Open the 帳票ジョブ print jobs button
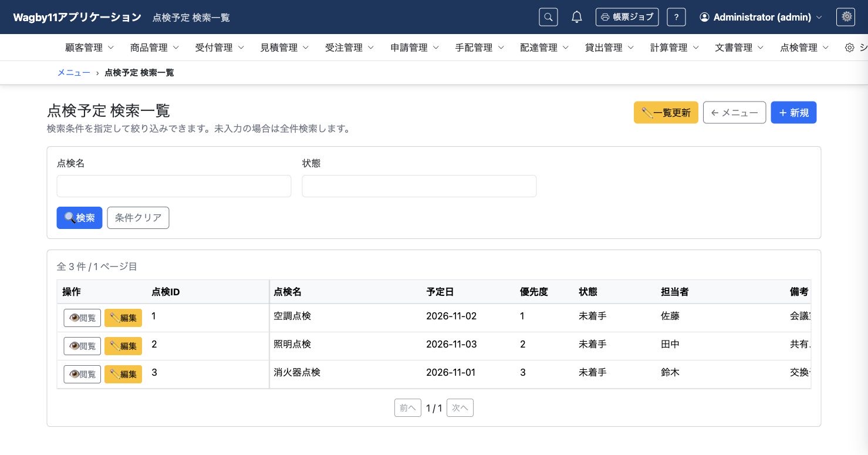This screenshot has height=455, width=868. point(627,17)
